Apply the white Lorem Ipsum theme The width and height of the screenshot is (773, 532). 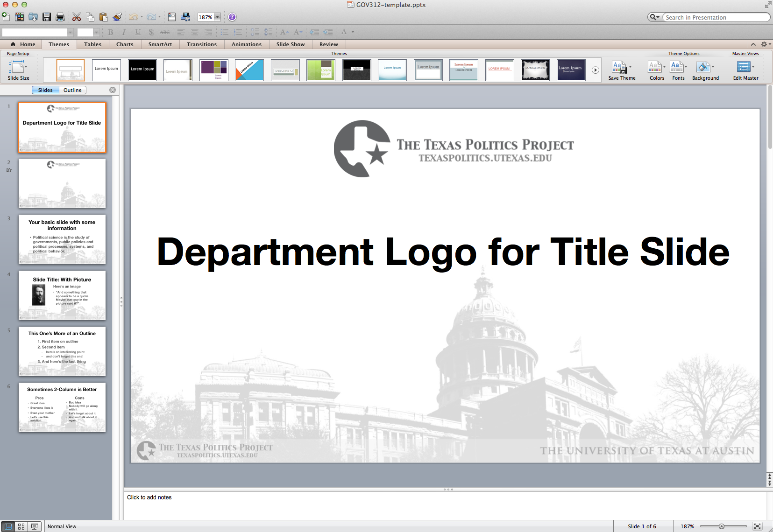[x=106, y=70]
